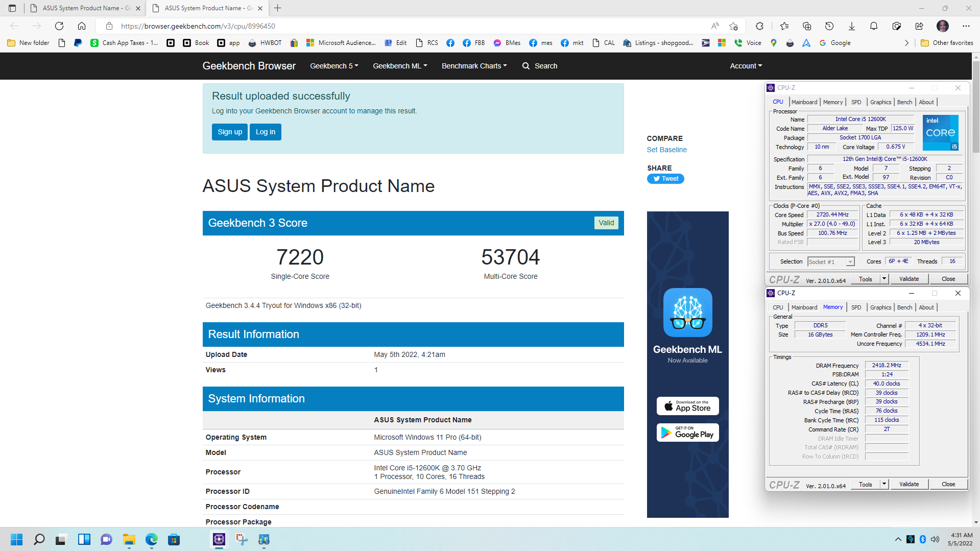Click Validate in lower CPU-Z window
980x551 pixels.
(909, 484)
